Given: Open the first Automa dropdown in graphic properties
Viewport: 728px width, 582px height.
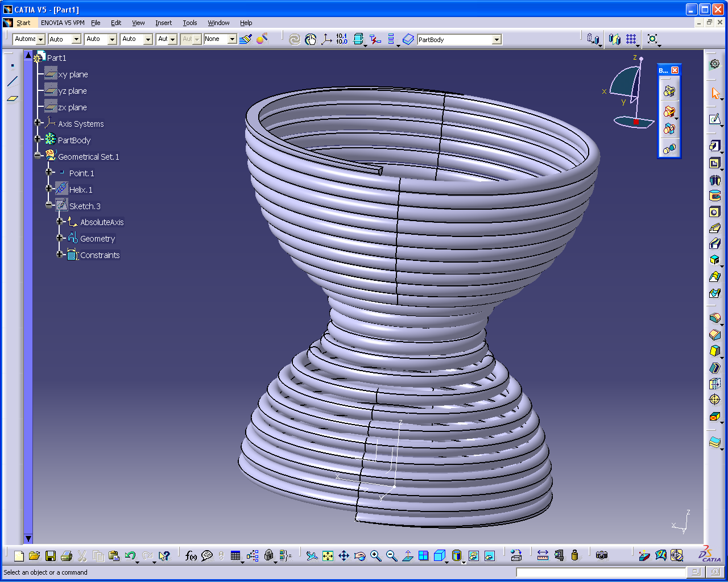Looking at the screenshot, I should point(41,39).
